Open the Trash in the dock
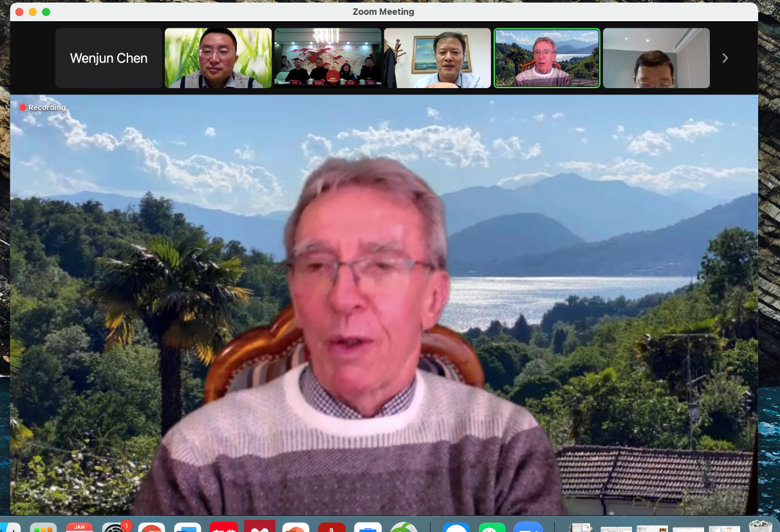This screenshot has width=780, height=532. 760,526
